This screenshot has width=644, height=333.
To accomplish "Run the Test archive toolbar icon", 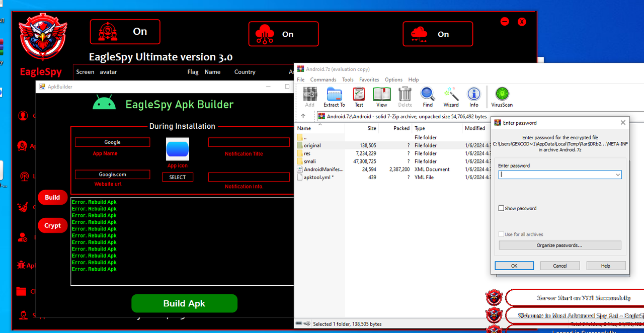I will tap(359, 97).
